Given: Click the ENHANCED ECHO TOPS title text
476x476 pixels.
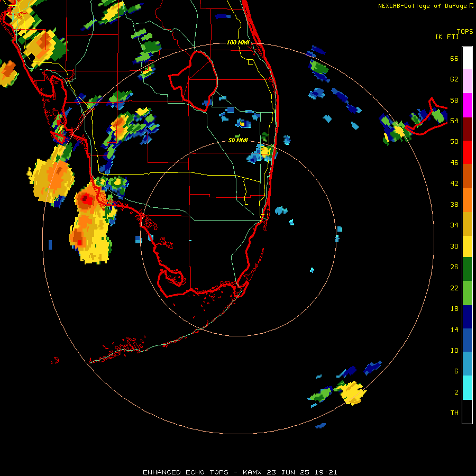Looking at the screenshot, I should pos(185,472).
